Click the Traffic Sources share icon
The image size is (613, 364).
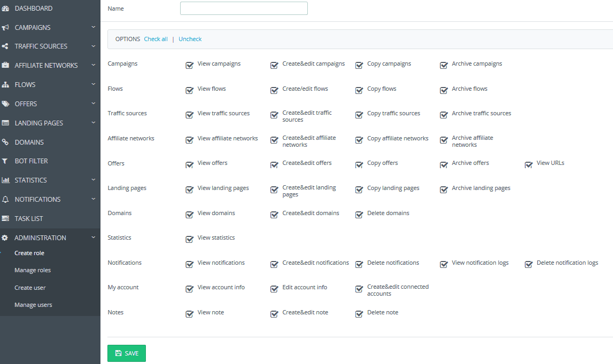click(x=5, y=46)
